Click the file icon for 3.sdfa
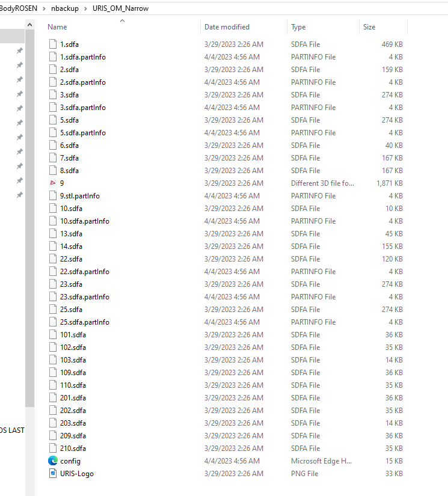This screenshot has height=496, width=448. click(x=53, y=95)
